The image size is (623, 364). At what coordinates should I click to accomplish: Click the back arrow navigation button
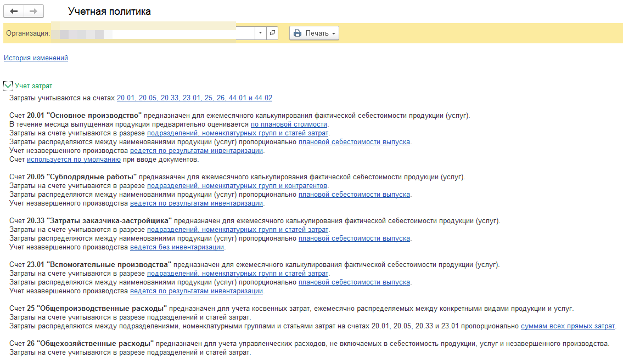point(14,12)
